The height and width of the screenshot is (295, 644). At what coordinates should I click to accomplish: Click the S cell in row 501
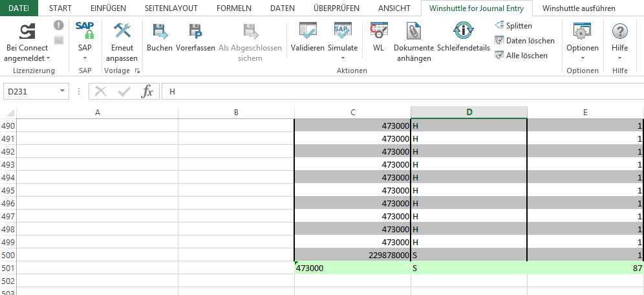(x=469, y=268)
